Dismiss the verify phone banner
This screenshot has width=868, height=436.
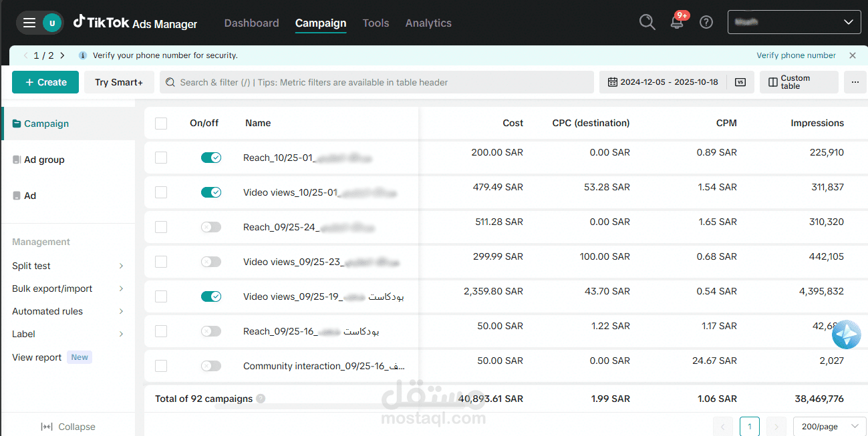point(853,55)
